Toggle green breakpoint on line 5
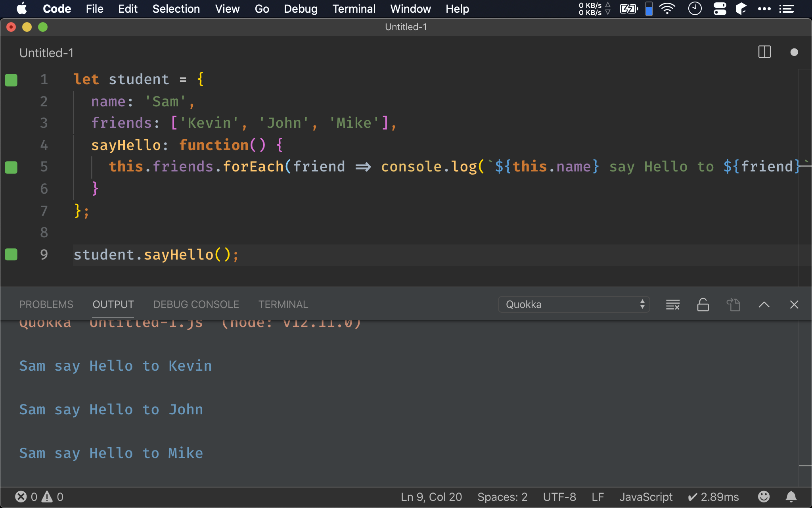812x508 pixels. [11, 167]
